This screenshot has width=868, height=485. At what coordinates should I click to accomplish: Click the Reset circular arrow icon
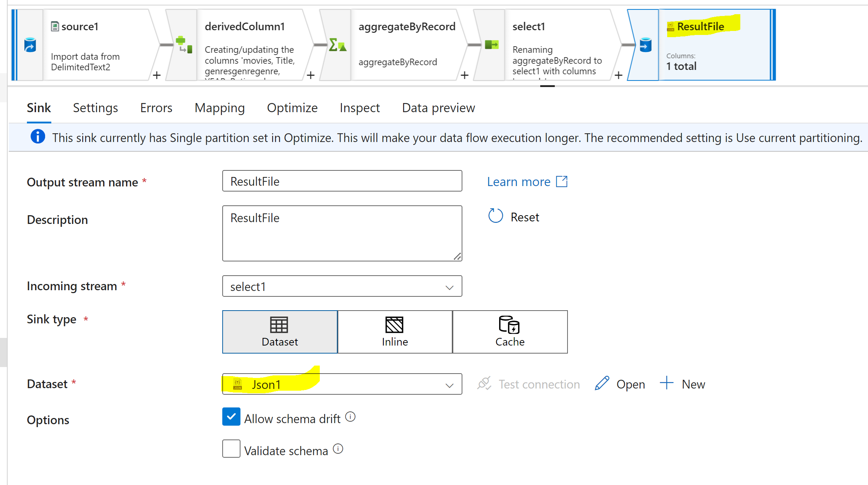tap(495, 216)
